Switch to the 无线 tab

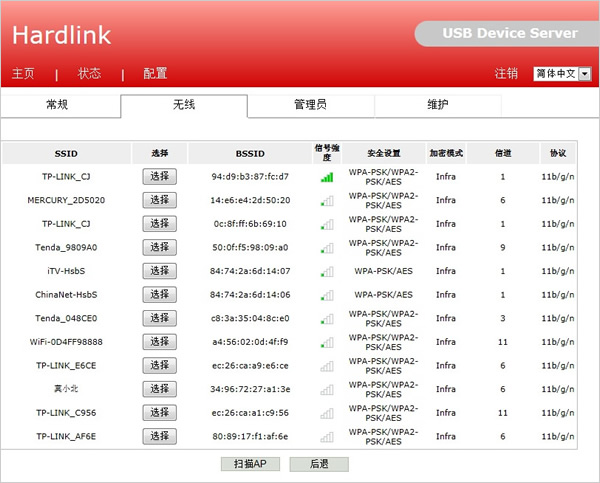[x=184, y=104]
